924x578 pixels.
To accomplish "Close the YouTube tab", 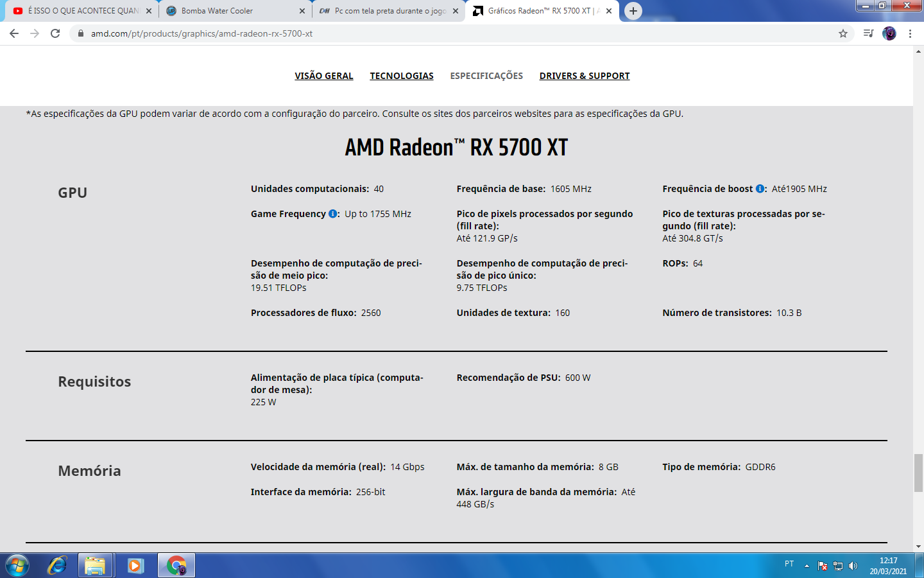I will (148, 11).
